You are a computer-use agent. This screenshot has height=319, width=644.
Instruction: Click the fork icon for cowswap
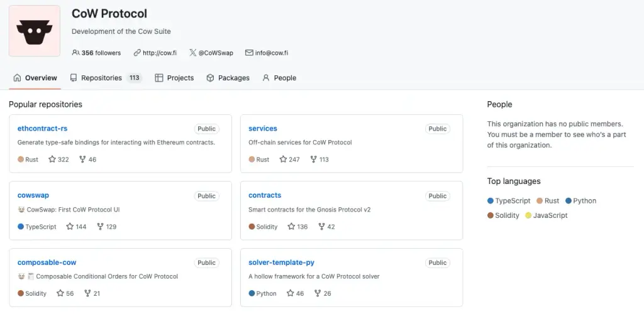coord(100,226)
